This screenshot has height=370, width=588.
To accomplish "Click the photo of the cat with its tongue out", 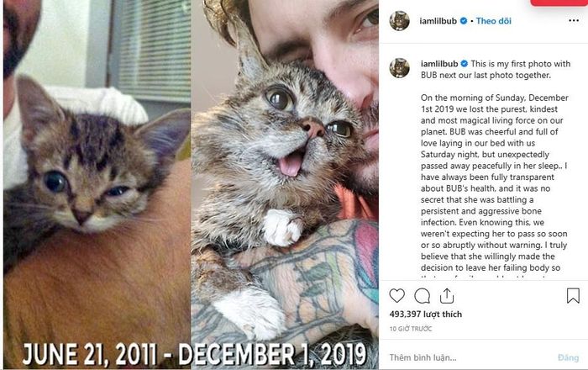I will coord(285,184).
